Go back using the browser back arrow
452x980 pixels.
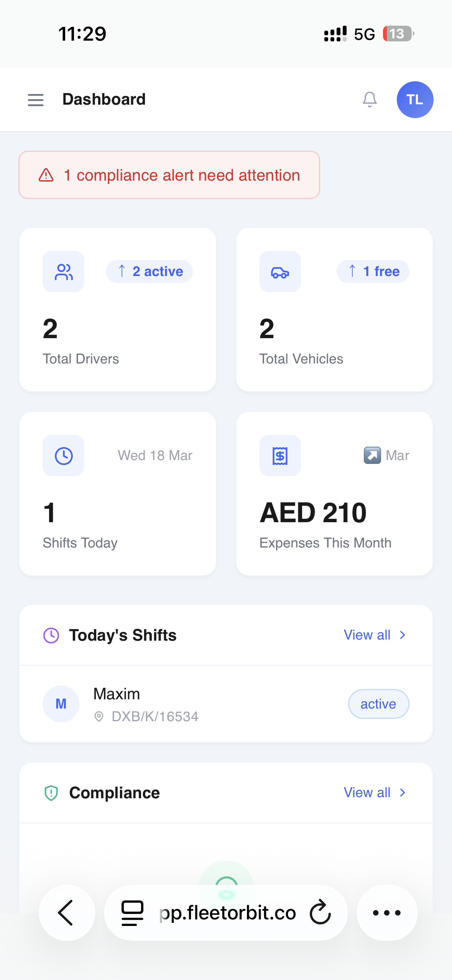point(67,913)
